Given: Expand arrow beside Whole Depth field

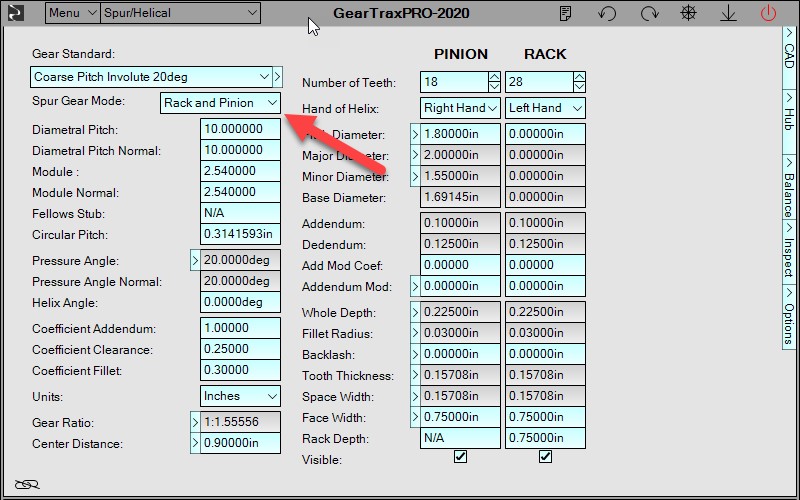Looking at the screenshot, I should (x=415, y=312).
